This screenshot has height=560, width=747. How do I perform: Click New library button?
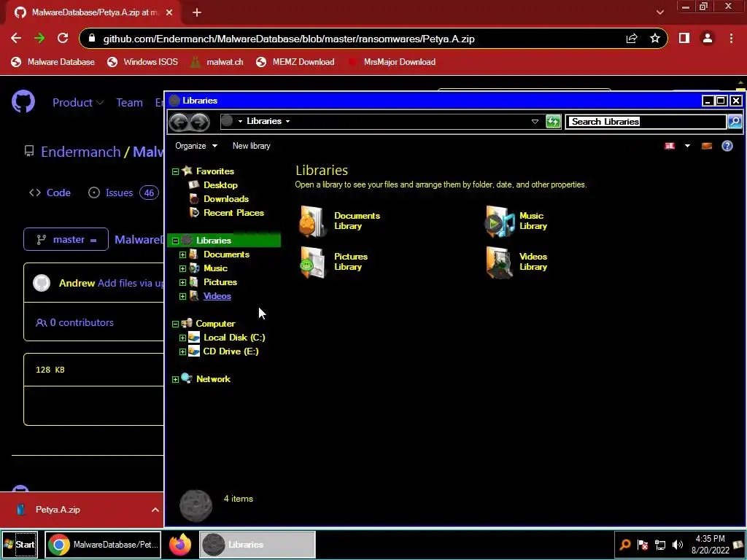click(x=252, y=146)
